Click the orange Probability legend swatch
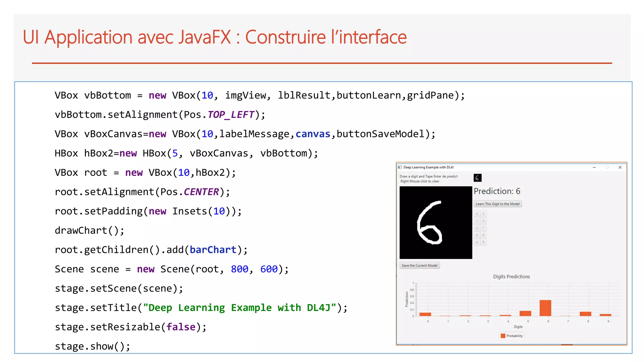 tap(503, 336)
